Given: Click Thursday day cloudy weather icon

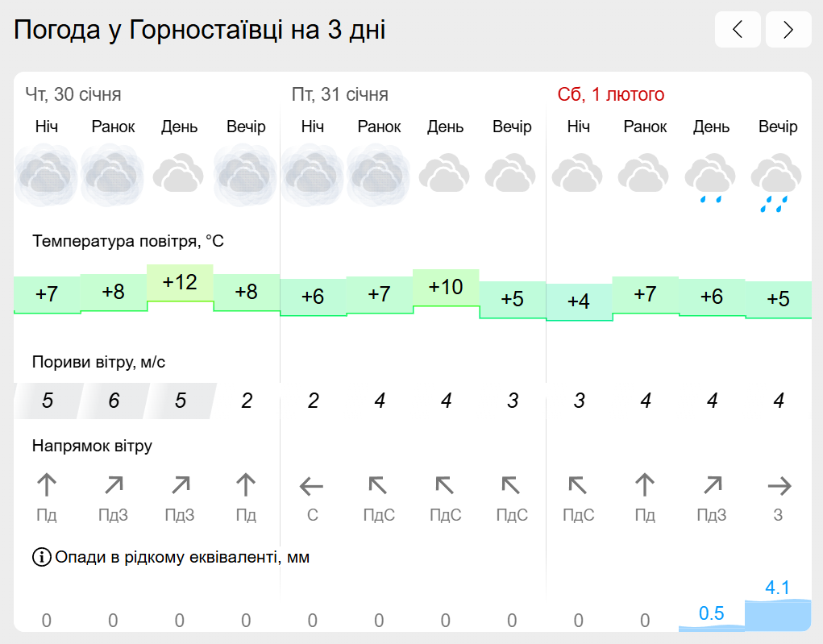Looking at the screenshot, I should click(x=179, y=173).
